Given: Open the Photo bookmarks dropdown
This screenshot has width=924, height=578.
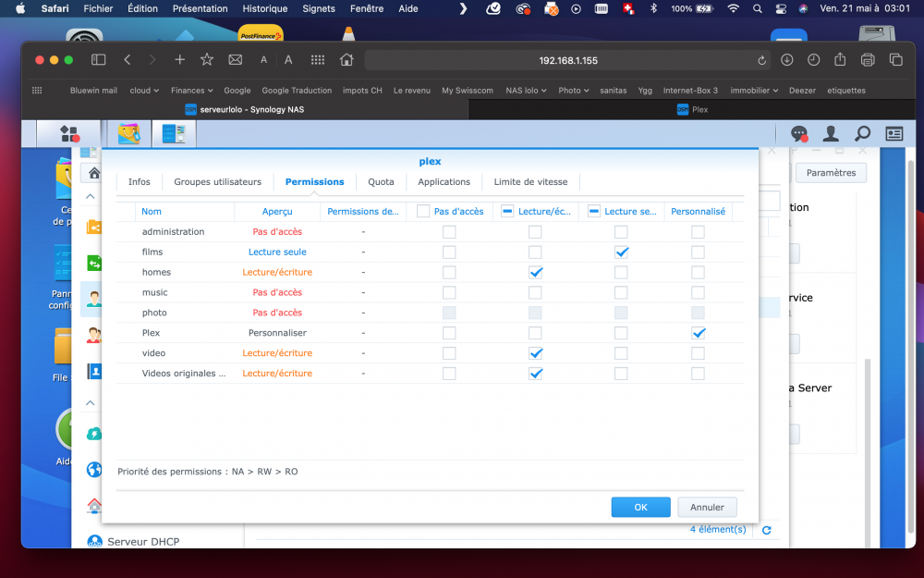Looking at the screenshot, I should pyautogui.click(x=574, y=91).
